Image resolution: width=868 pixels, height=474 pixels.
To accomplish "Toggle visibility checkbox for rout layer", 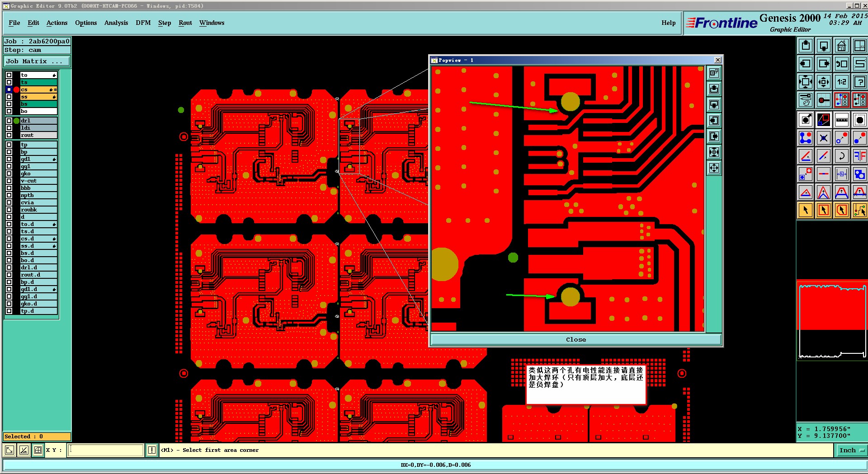I will tap(9, 135).
